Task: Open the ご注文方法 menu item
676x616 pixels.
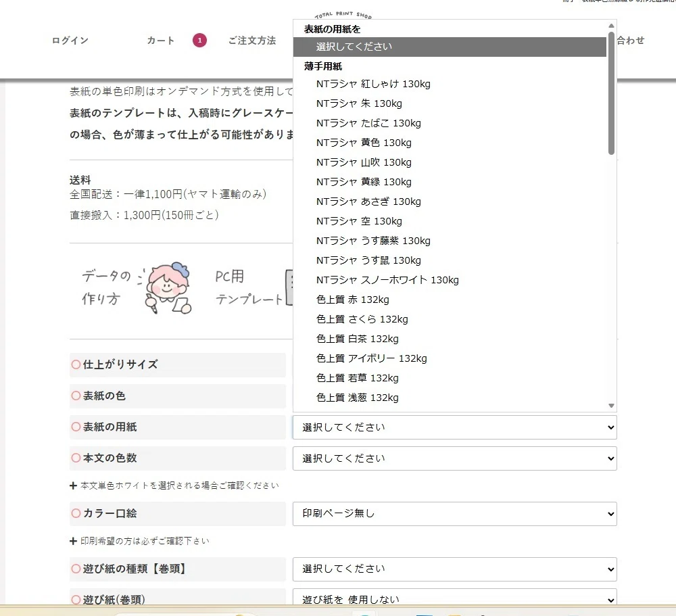Action: click(252, 41)
